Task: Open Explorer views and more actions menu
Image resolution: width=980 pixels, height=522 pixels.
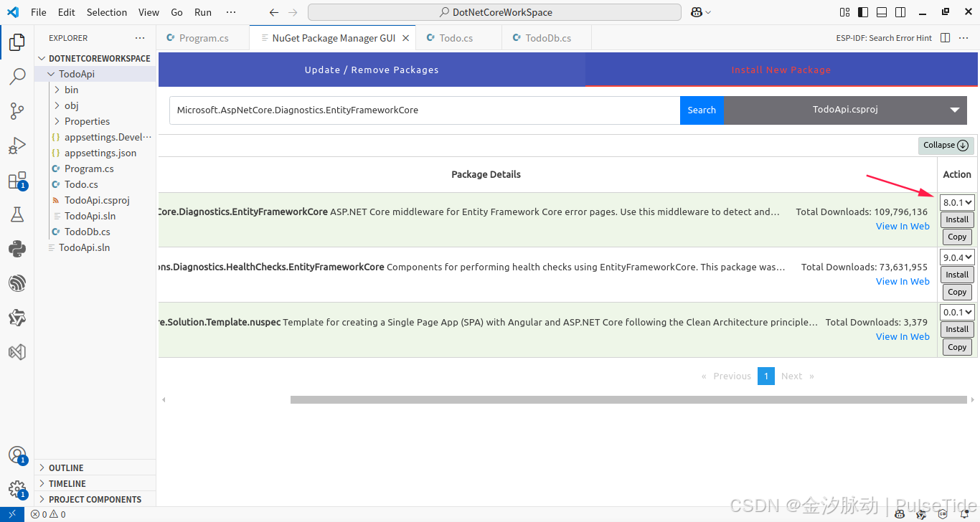Action: [x=140, y=38]
